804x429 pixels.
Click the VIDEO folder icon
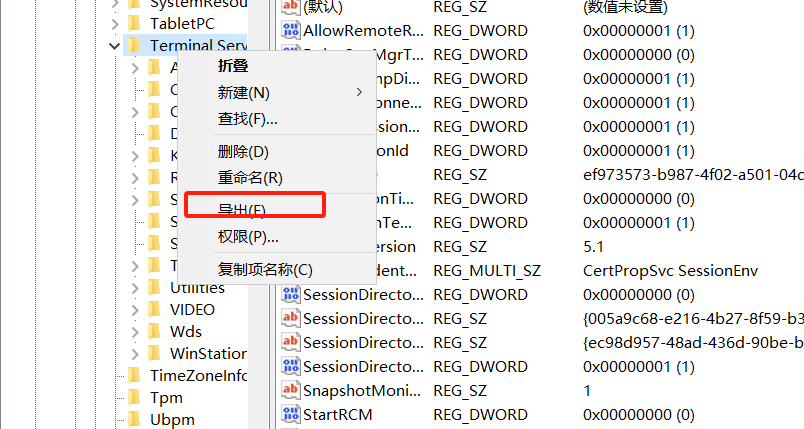click(154, 310)
